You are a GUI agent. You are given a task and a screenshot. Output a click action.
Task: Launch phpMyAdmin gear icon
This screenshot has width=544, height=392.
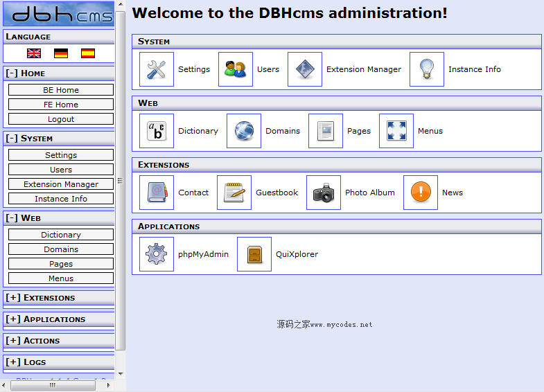coord(157,254)
